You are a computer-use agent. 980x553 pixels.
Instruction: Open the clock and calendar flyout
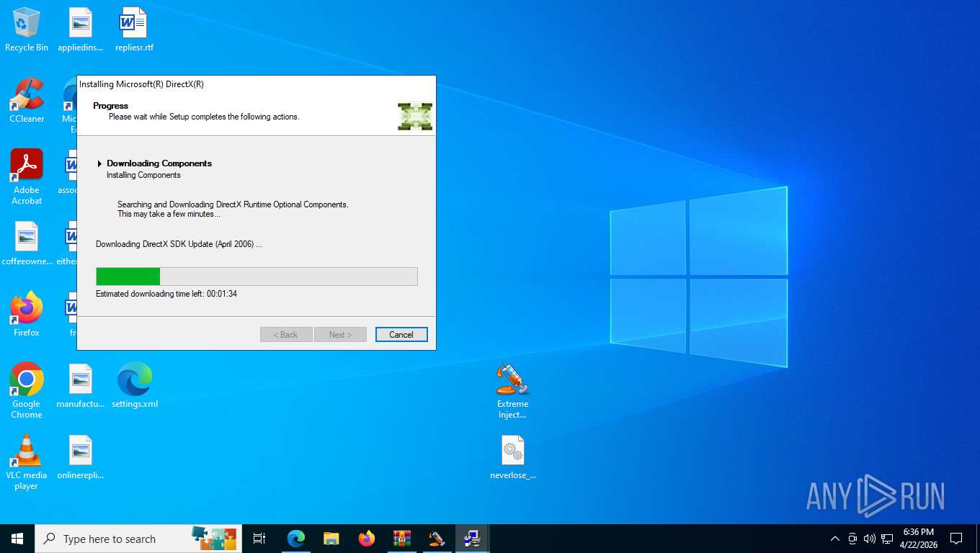click(x=919, y=539)
